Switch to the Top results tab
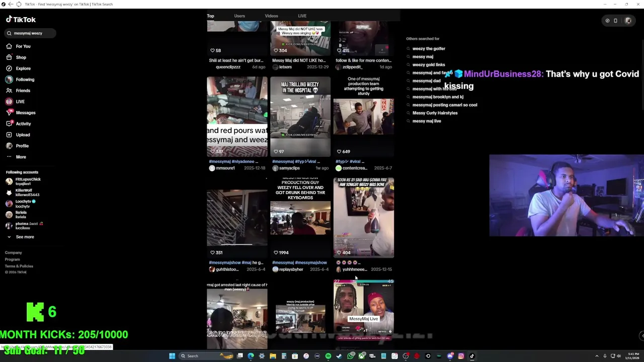 pos(210,16)
